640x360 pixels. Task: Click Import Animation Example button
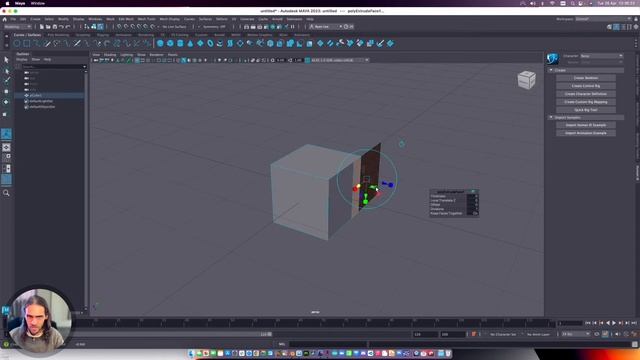click(586, 133)
